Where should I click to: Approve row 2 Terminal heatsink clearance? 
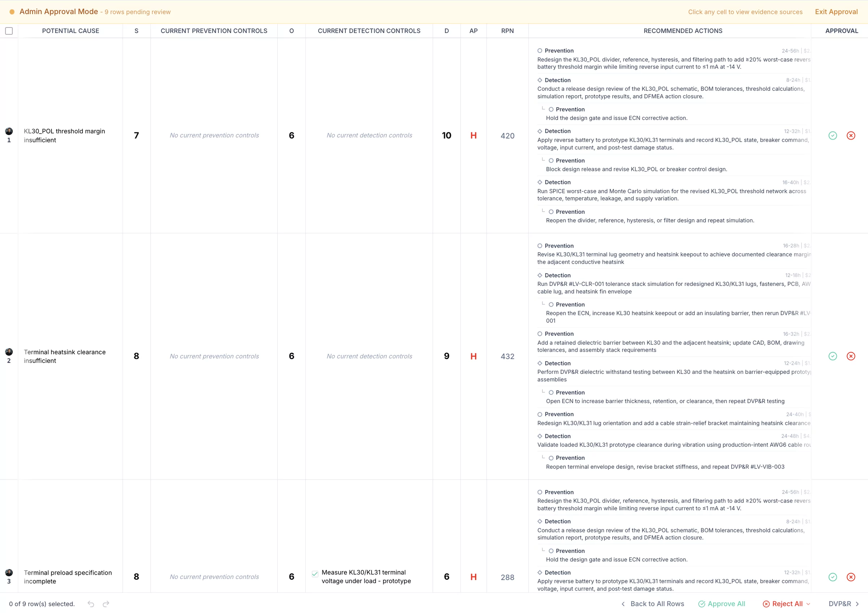point(833,356)
